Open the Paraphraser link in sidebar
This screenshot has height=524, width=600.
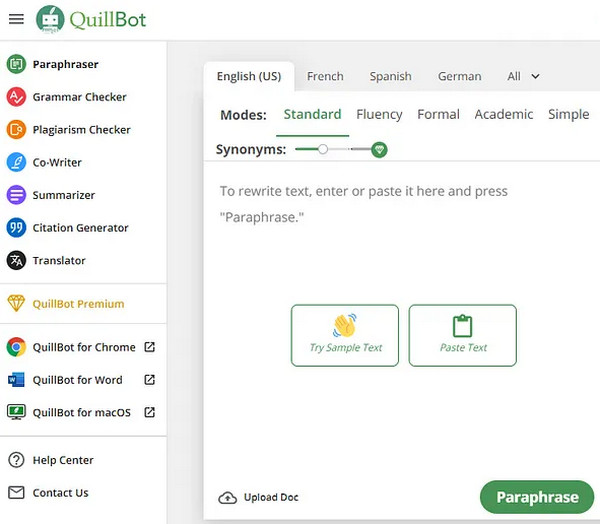pos(65,64)
